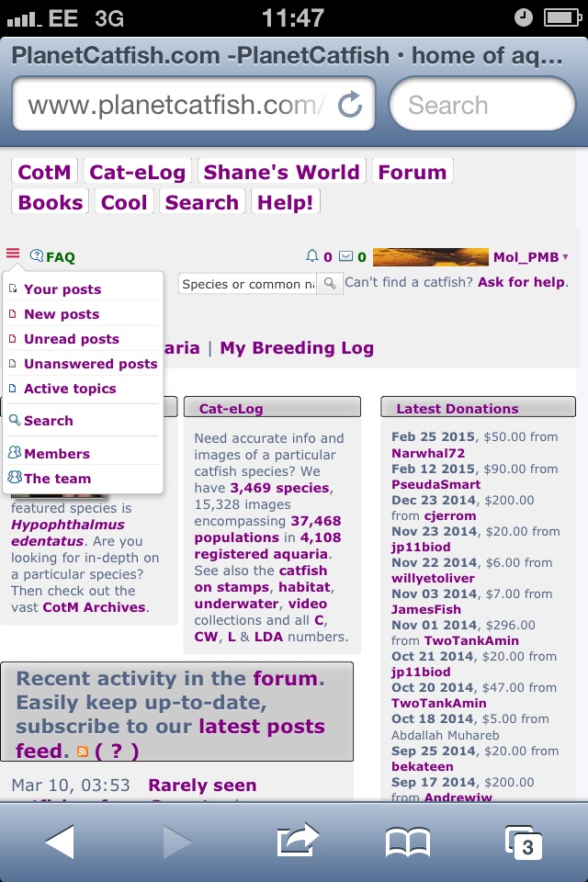Screen dimensions: 588x882
Task: Focus the Species or common name field
Action: [x=247, y=284]
